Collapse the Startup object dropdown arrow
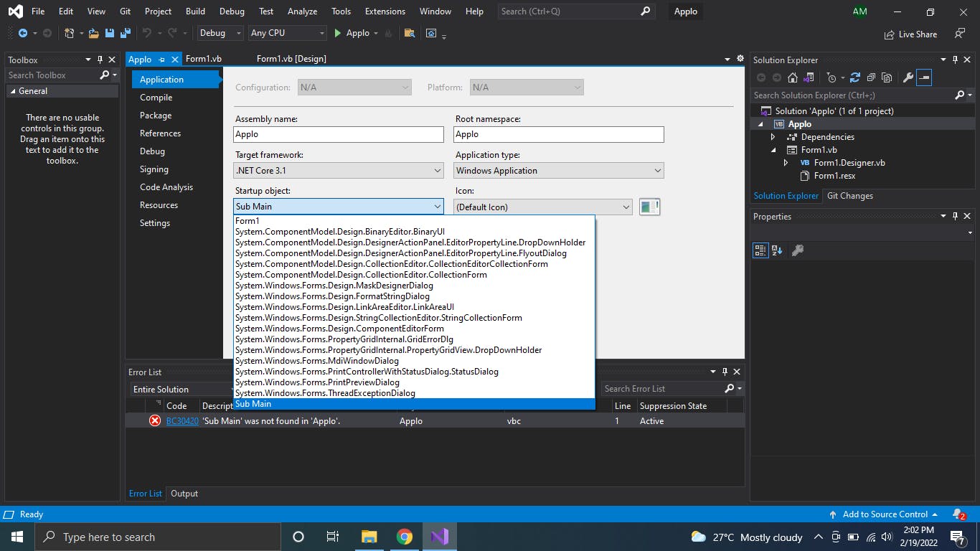The width and height of the screenshot is (980, 551). tap(438, 206)
